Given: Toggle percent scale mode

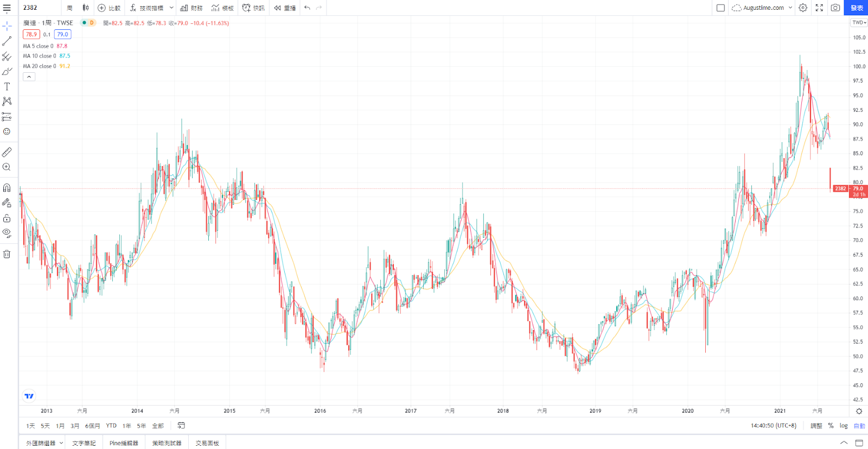Looking at the screenshot, I should click(831, 426).
